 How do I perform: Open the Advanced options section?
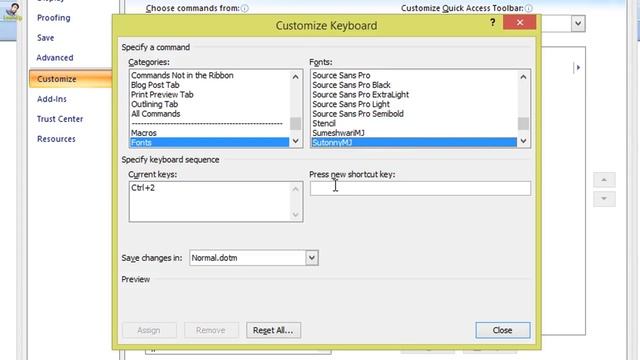click(55, 58)
